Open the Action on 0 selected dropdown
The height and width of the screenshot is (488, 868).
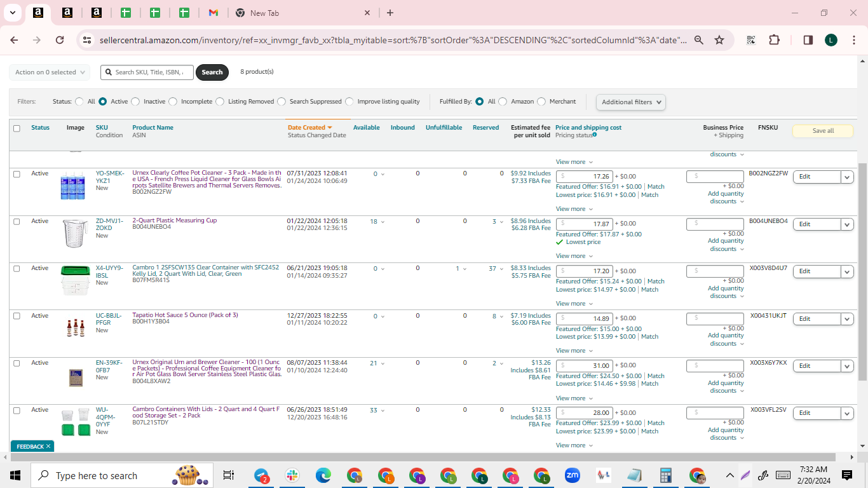click(x=50, y=72)
